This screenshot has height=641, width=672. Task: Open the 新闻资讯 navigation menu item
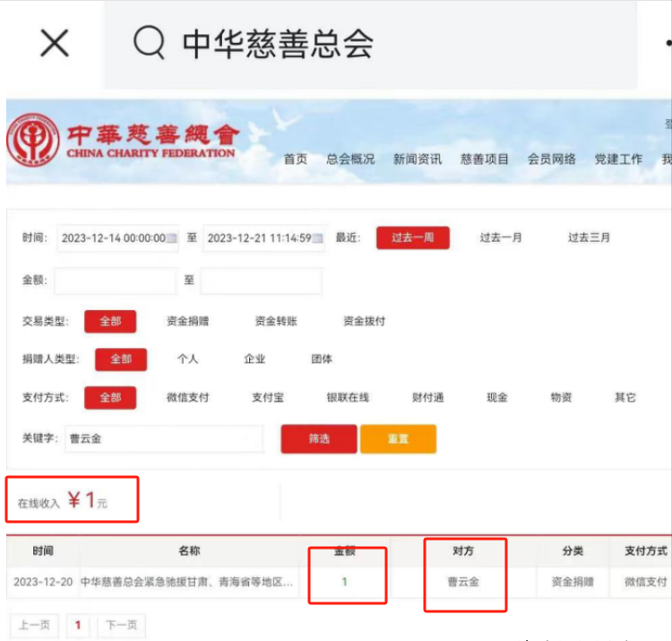point(417,159)
